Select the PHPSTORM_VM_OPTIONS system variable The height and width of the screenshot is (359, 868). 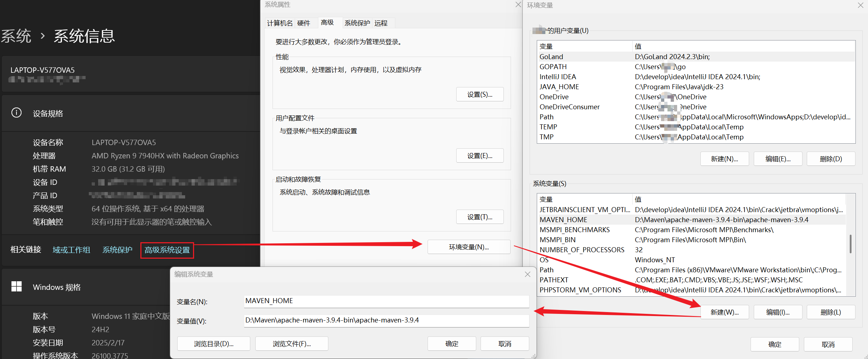coord(691,290)
